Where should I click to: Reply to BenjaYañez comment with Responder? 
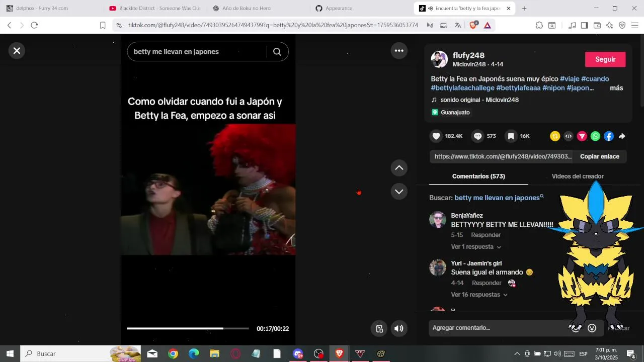[486, 235]
